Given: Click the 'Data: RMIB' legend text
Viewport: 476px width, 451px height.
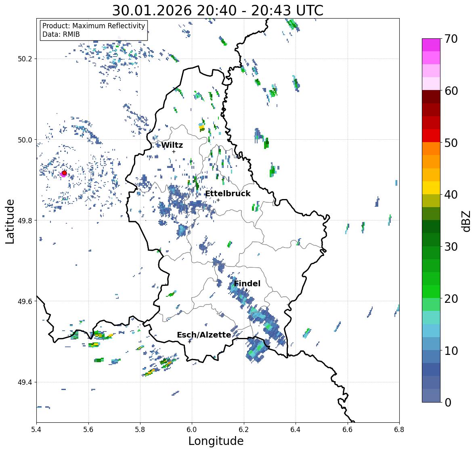Looking at the screenshot, I should (61, 34).
